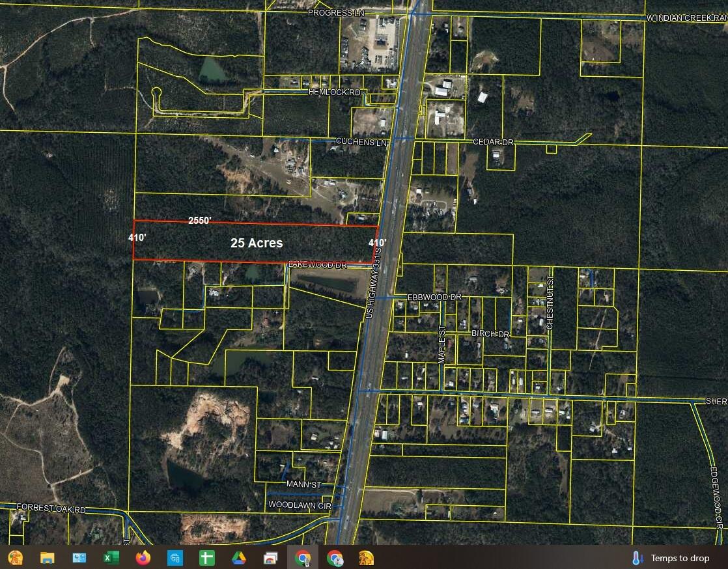Open Outlook taskbar icon

coord(79,557)
